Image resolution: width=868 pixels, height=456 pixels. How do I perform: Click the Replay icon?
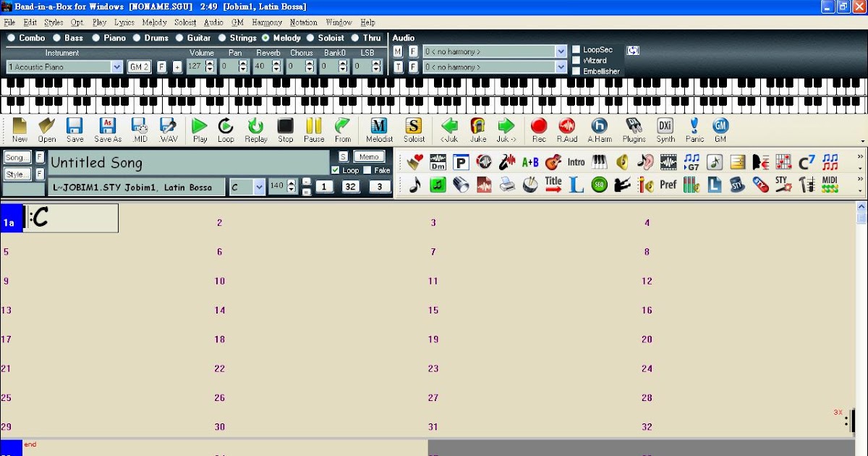(x=256, y=130)
